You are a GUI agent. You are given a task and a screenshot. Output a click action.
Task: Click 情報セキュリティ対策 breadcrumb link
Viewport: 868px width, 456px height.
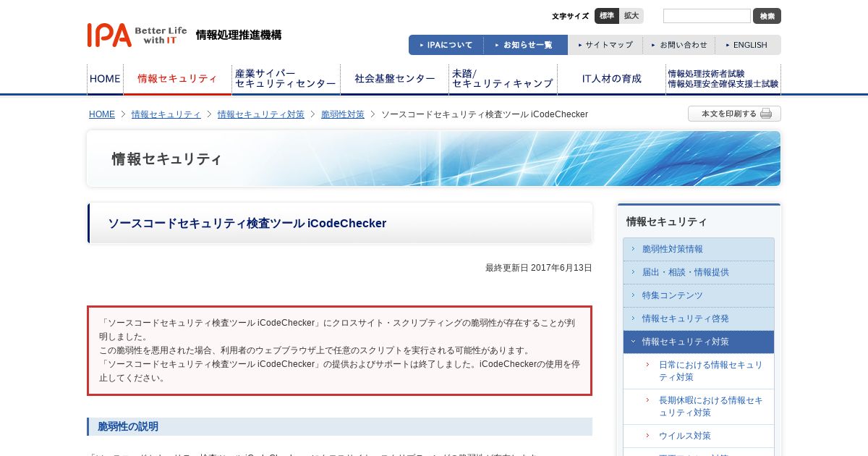pyautogui.click(x=261, y=114)
